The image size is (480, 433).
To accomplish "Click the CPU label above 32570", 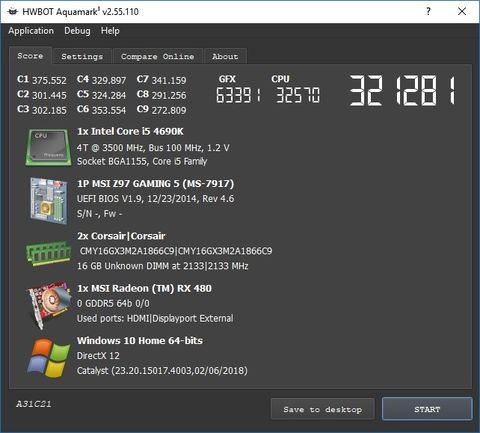I will 280,79.
